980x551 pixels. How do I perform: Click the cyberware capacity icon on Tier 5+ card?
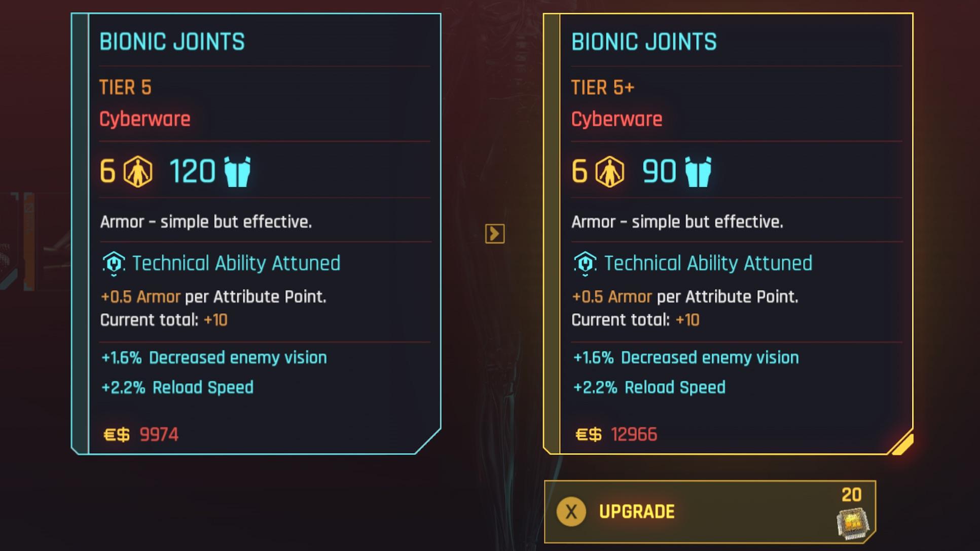610,172
